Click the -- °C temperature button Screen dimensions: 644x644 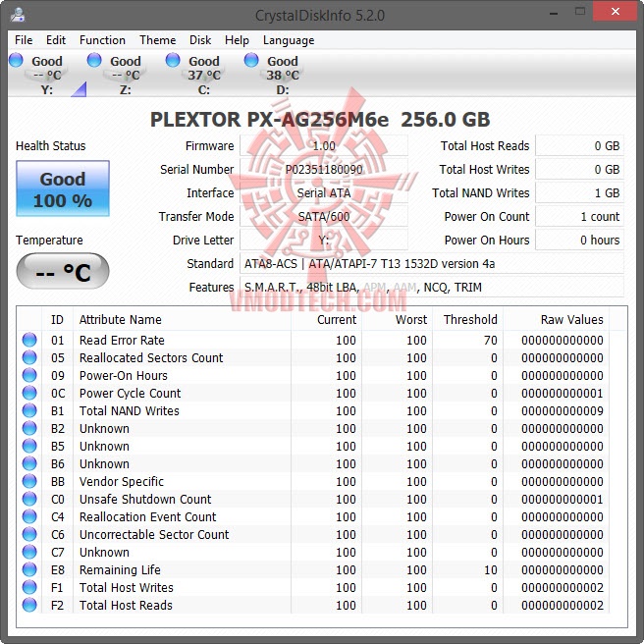[63, 272]
